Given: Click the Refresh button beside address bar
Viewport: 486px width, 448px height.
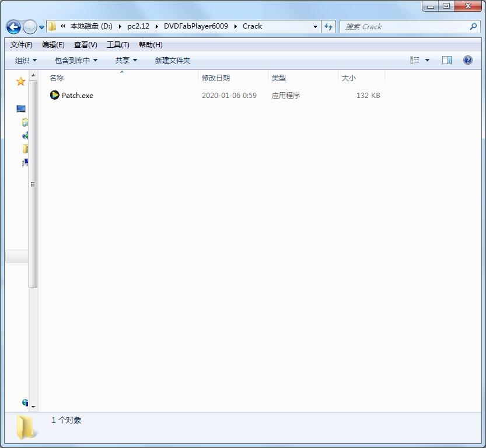Looking at the screenshot, I should (x=328, y=27).
